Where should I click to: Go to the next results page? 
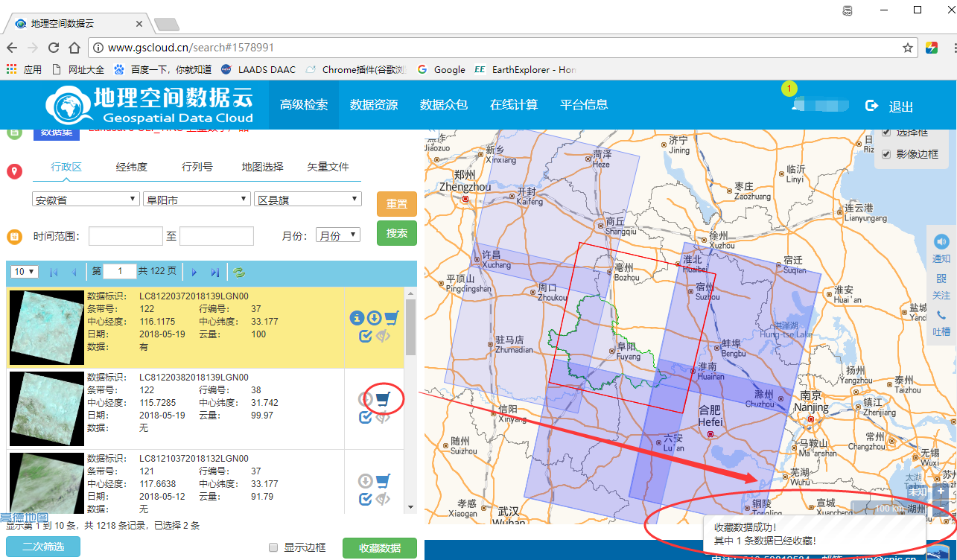(194, 273)
